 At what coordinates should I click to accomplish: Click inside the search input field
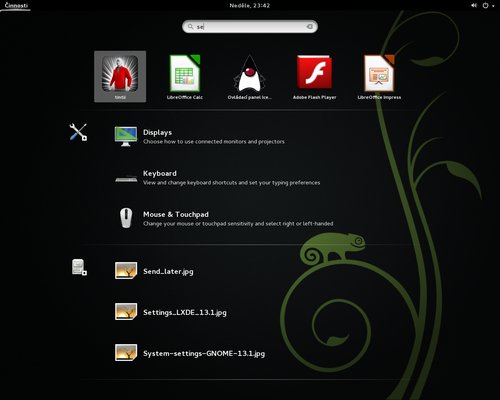tap(250, 27)
